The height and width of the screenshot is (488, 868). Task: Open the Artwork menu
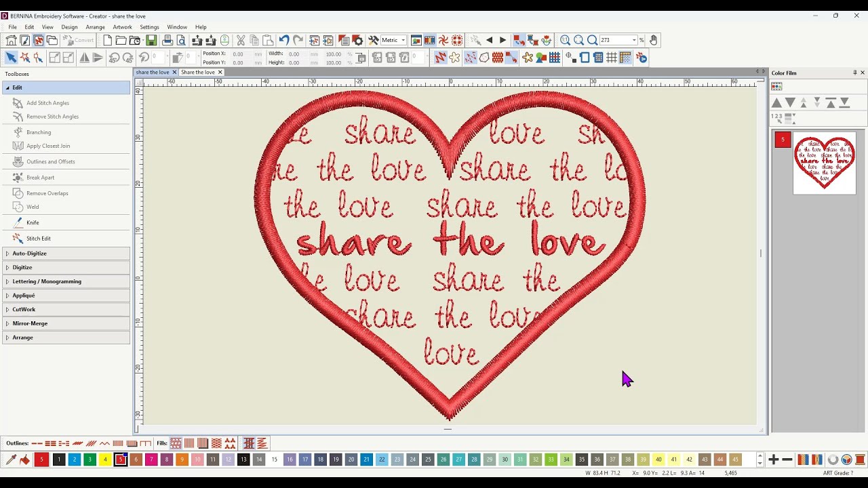pos(123,27)
